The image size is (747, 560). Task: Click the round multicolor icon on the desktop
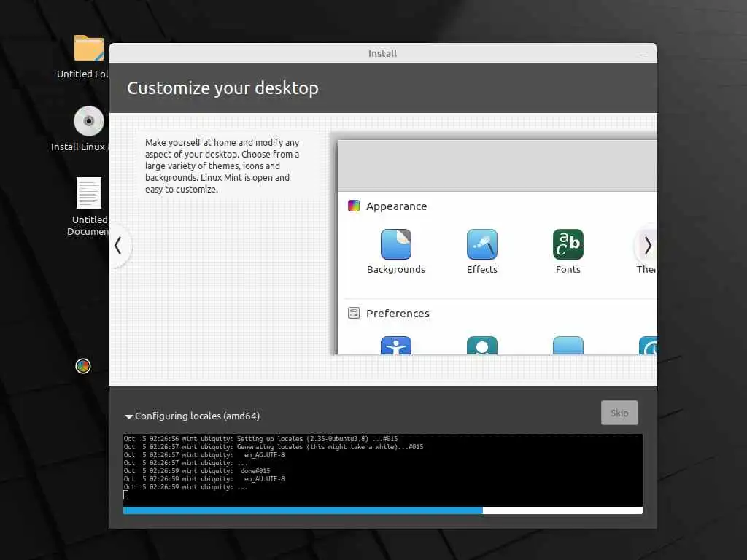pyautogui.click(x=83, y=366)
